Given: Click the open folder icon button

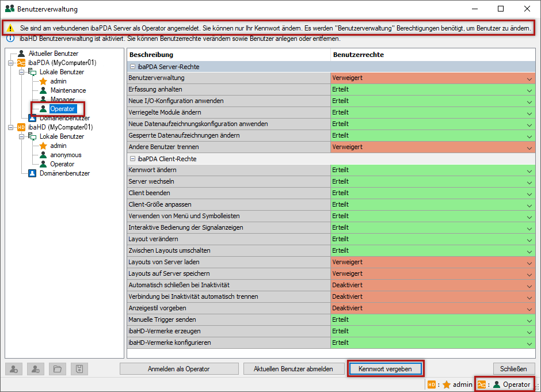Looking at the screenshot, I should (58, 369).
